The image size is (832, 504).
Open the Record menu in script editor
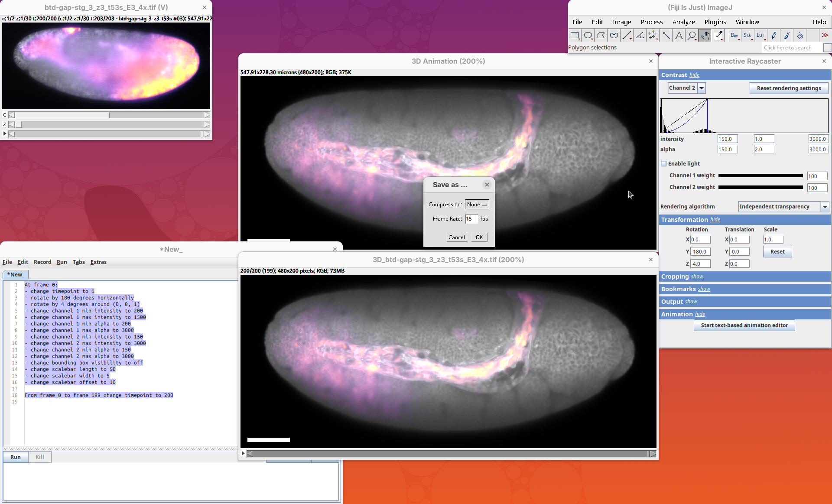click(x=42, y=262)
